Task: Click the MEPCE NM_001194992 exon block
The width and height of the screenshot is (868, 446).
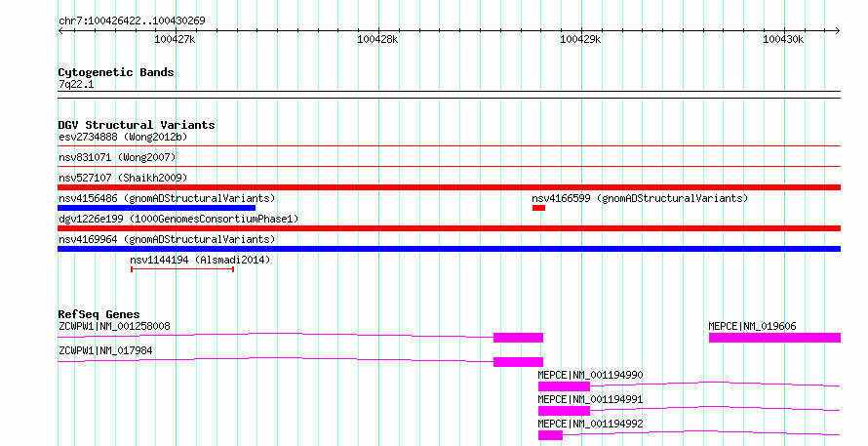Action: pyautogui.click(x=550, y=435)
